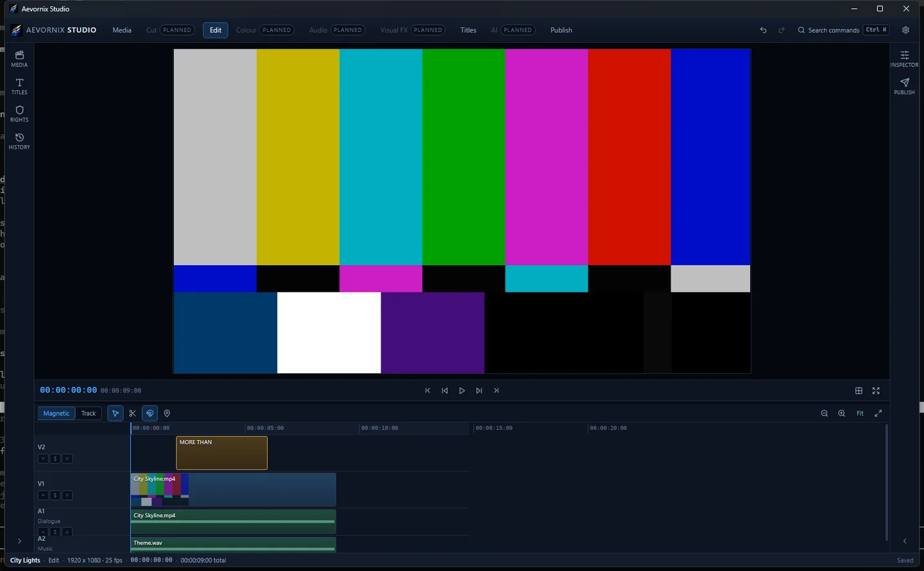Screen dimensions: 924x571
Task: Open the AI workspace tab
Action: [x=513, y=30]
